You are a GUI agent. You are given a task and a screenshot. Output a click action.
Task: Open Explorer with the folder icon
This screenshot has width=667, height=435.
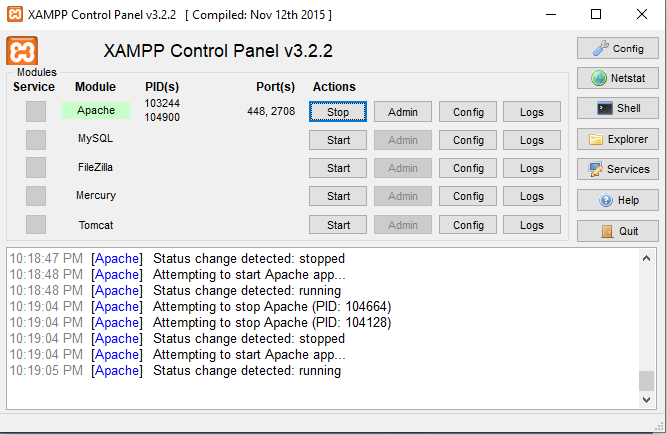618,139
